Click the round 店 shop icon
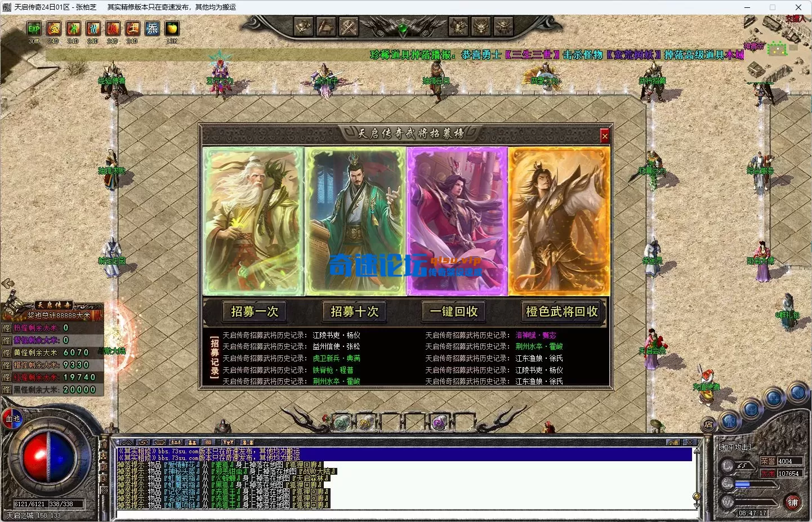 (x=708, y=425)
